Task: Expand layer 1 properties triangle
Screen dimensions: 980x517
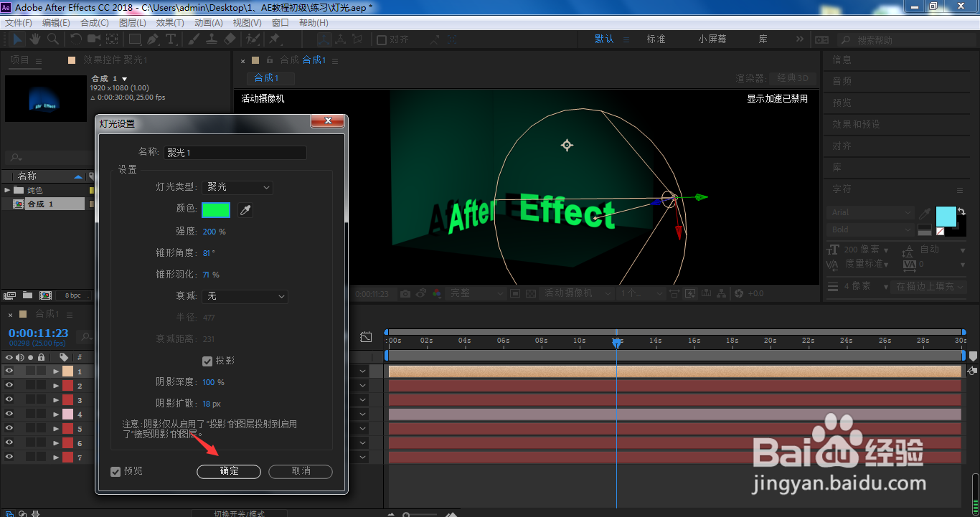Action: pos(55,371)
